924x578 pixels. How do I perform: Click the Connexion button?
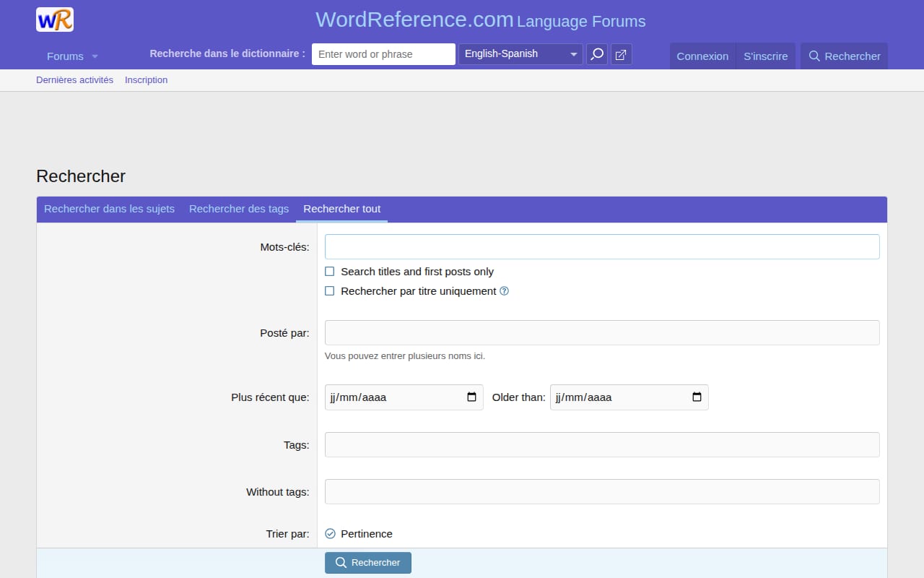click(702, 56)
